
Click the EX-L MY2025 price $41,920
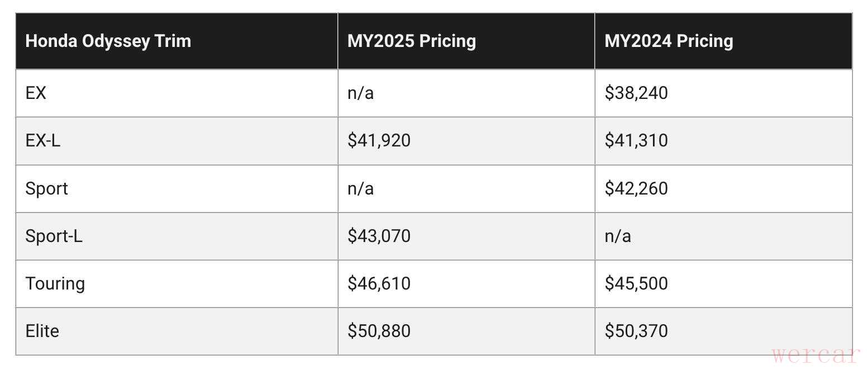tap(379, 140)
